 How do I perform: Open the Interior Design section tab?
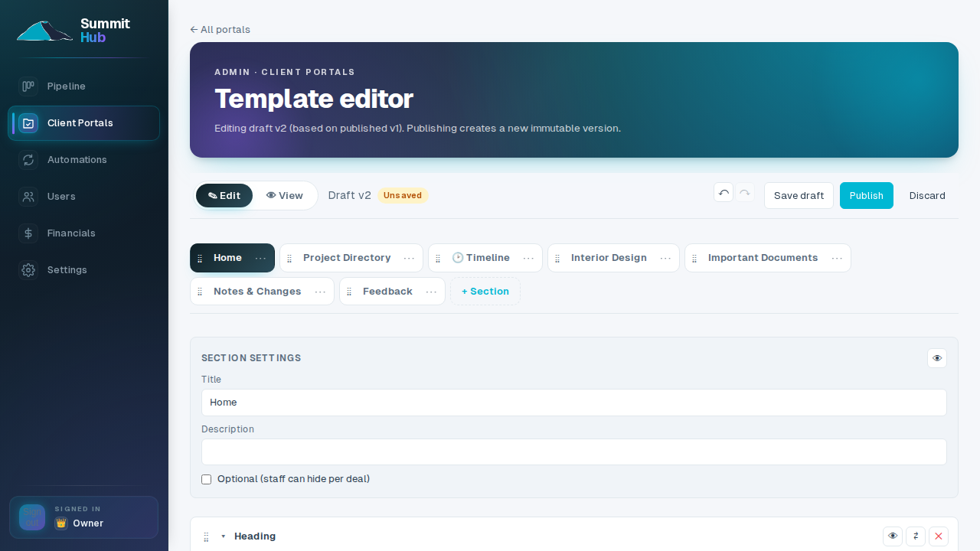click(609, 258)
